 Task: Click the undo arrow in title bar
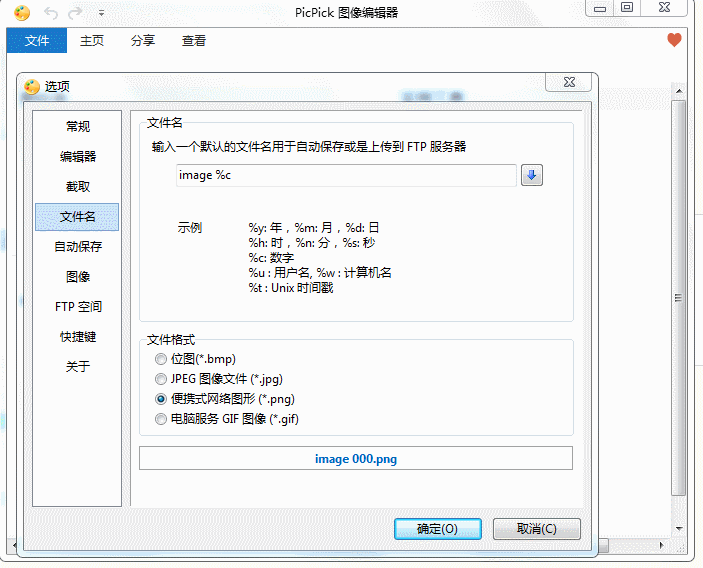51,13
